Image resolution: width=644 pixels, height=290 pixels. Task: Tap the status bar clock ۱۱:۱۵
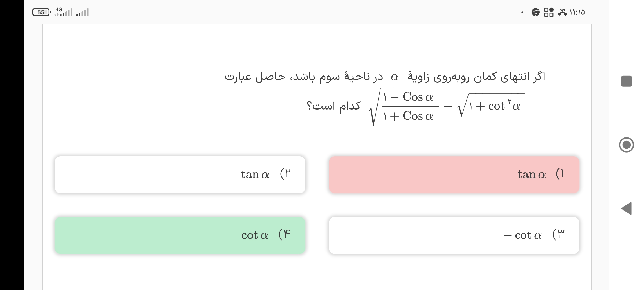pos(577,12)
